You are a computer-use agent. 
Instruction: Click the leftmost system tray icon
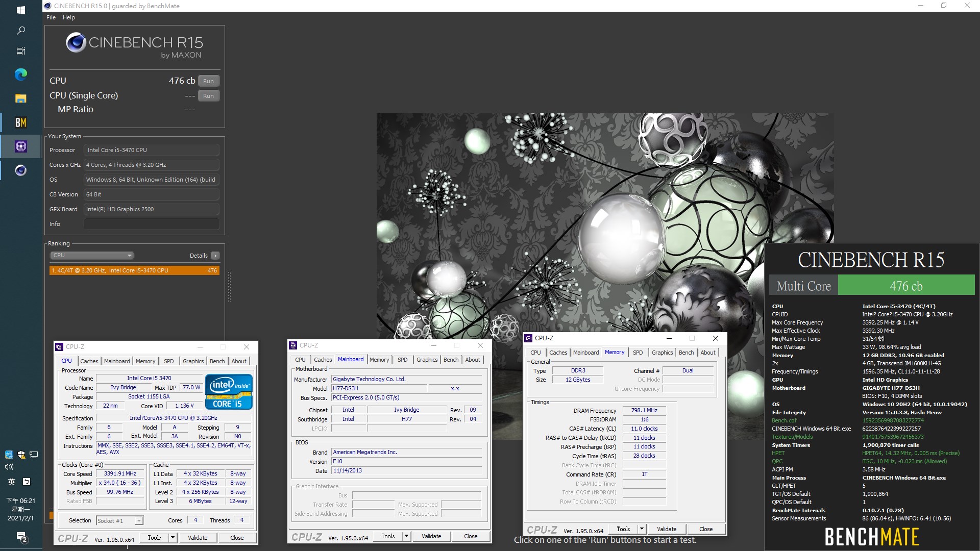(x=9, y=454)
